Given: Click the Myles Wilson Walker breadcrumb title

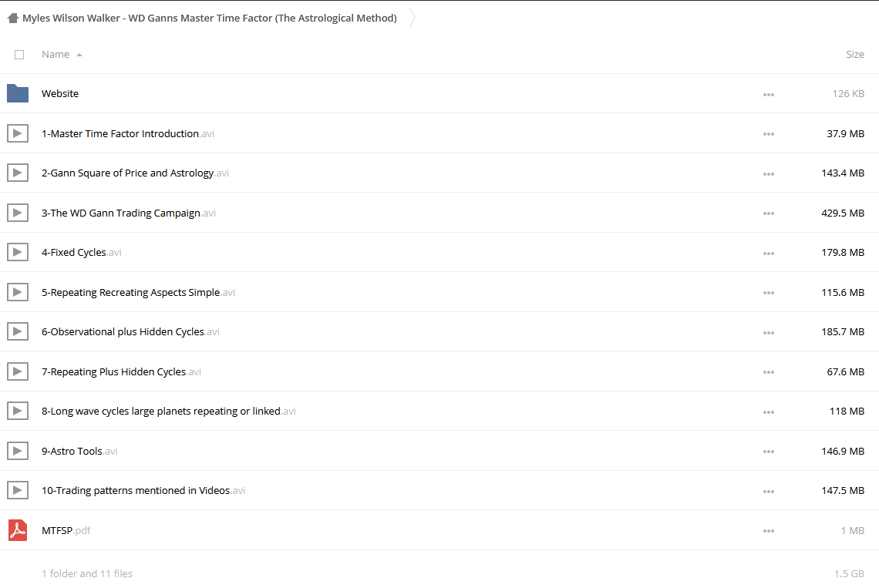Looking at the screenshot, I should [210, 18].
